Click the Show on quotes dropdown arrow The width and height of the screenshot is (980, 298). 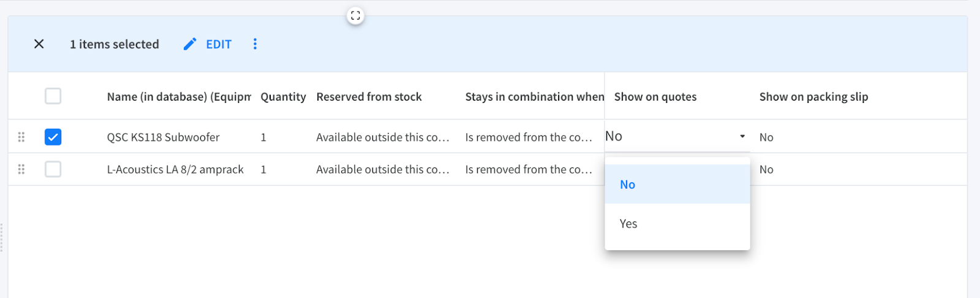742,136
